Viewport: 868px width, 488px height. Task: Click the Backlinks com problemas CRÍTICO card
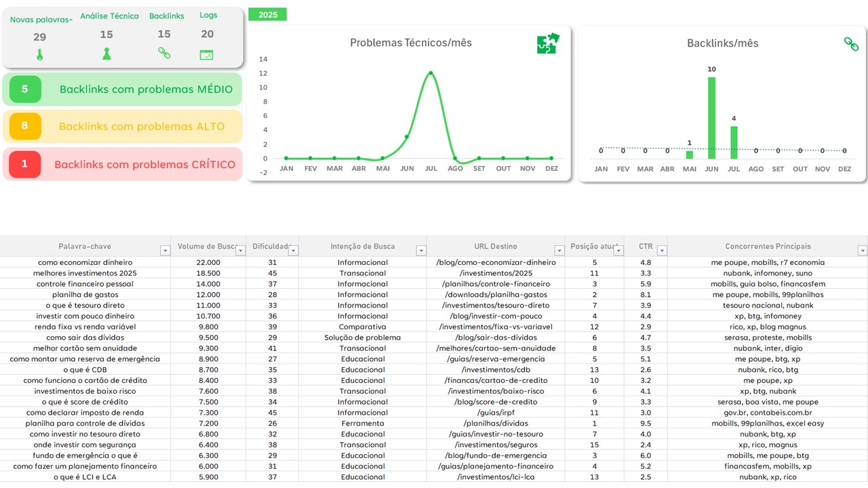click(122, 164)
